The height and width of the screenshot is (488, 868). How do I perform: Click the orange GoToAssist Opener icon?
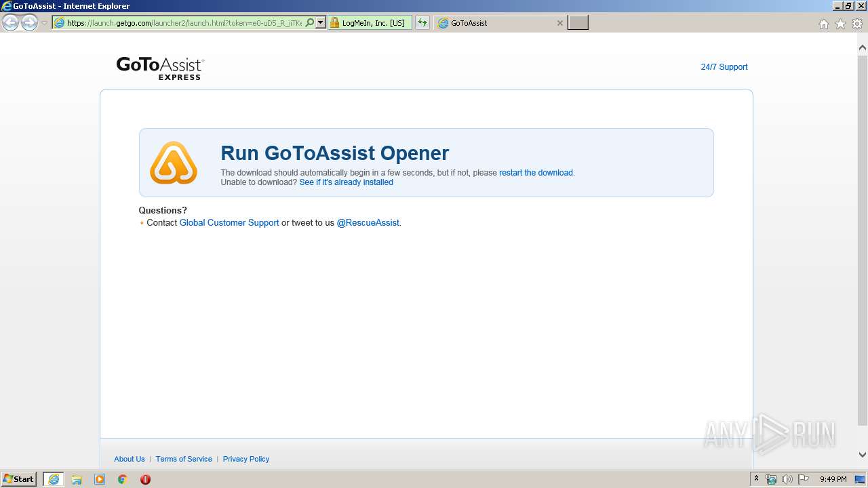[x=174, y=163]
